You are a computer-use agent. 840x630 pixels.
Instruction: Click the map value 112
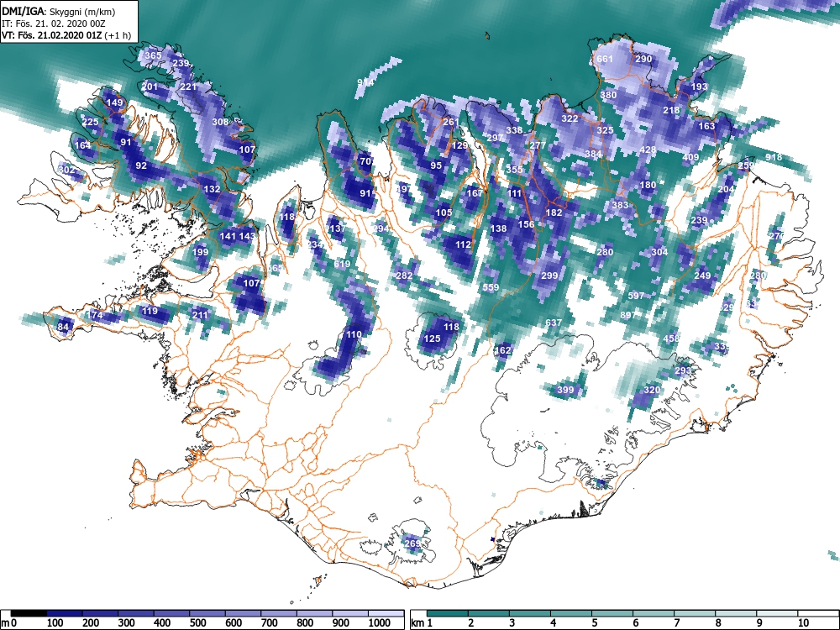click(x=464, y=244)
